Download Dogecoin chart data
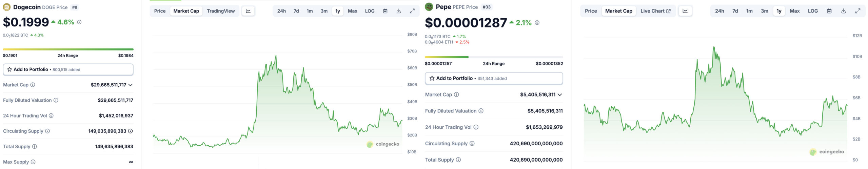868x169 pixels. coord(399,11)
